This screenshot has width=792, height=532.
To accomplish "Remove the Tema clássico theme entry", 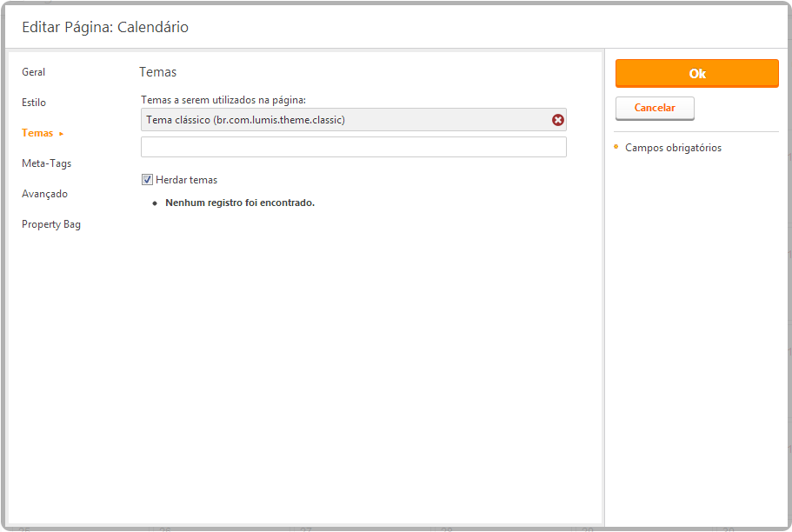I will (x=557, y=120).
